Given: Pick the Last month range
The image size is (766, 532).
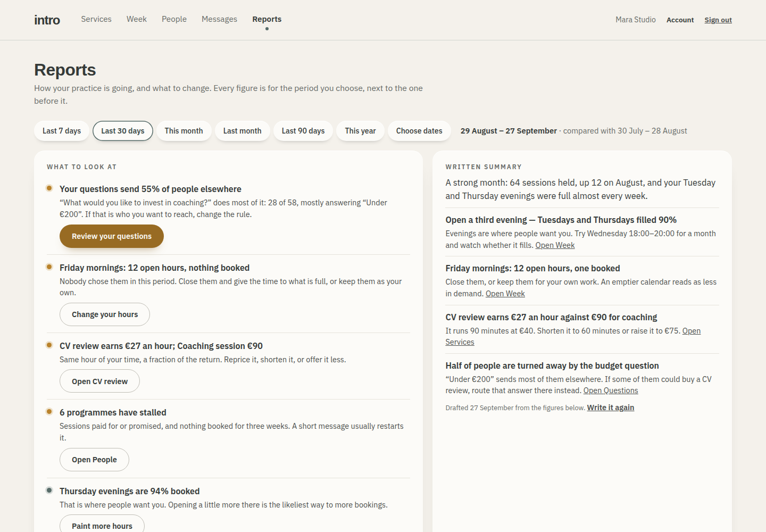Looking at the screenshot, I should [242, 131].
